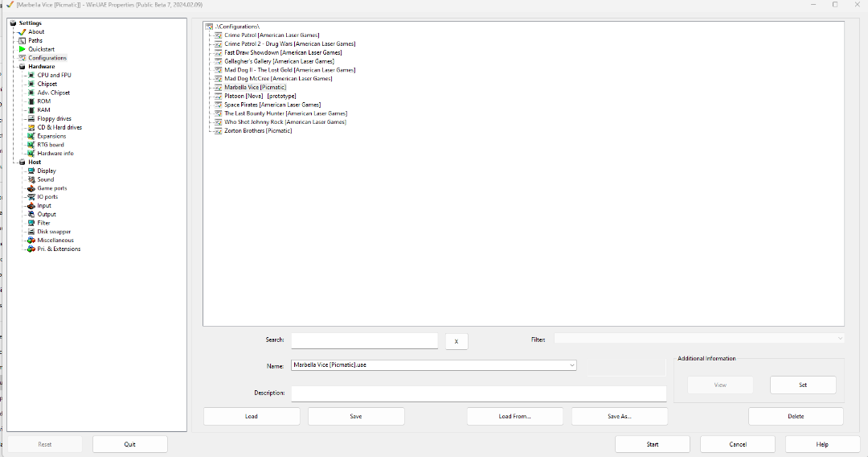
Task: Select Zorton Brothers [Picmatic] configuration
Action: click(258, 130)
